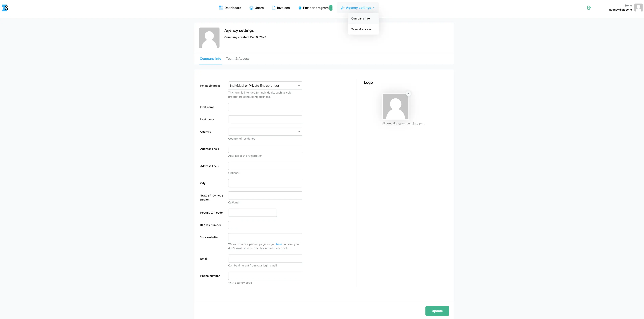Click the Agency settings wrench icon

(x=342, y=8)
